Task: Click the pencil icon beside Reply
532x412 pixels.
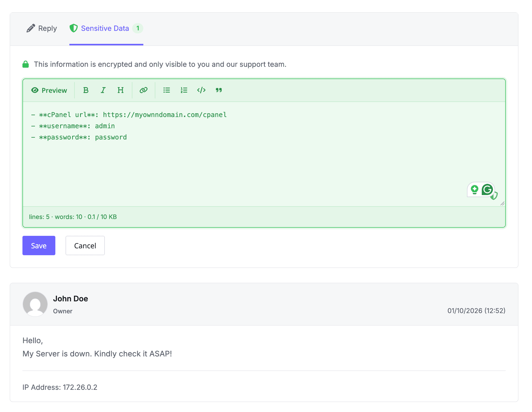Action: 31,28
